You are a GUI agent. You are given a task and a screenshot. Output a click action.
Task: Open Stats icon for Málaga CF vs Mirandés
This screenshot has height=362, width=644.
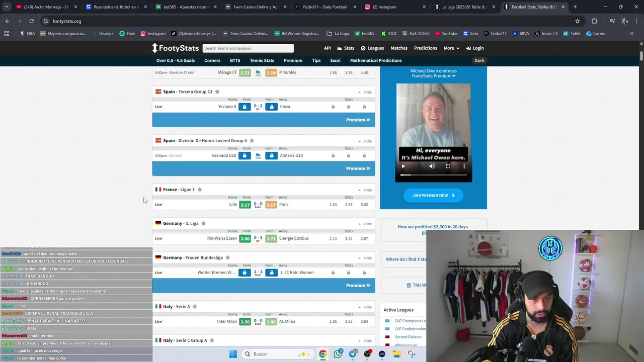(258, 72)
